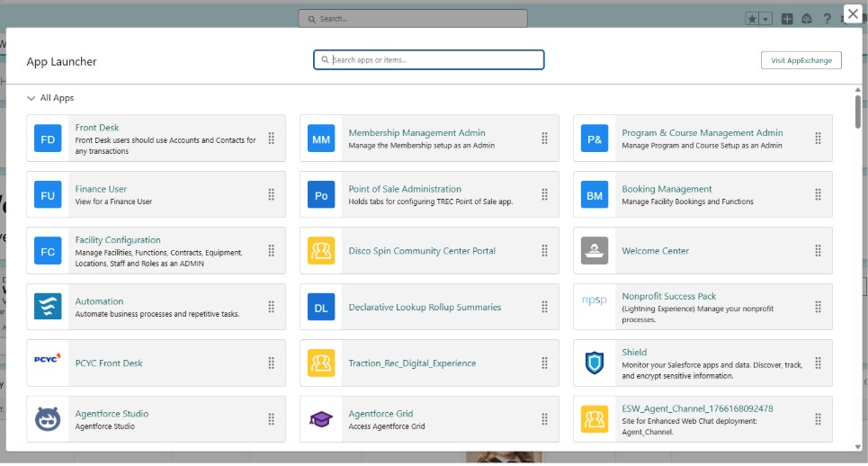
Task: Open the Facility Configuration FC icon
Action: coord(48,251)
